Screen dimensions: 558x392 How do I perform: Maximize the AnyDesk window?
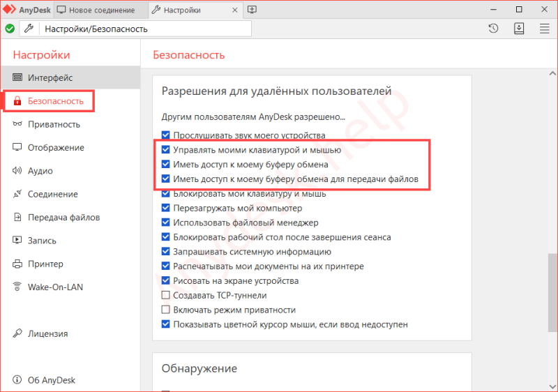click(x=519, y=10)
